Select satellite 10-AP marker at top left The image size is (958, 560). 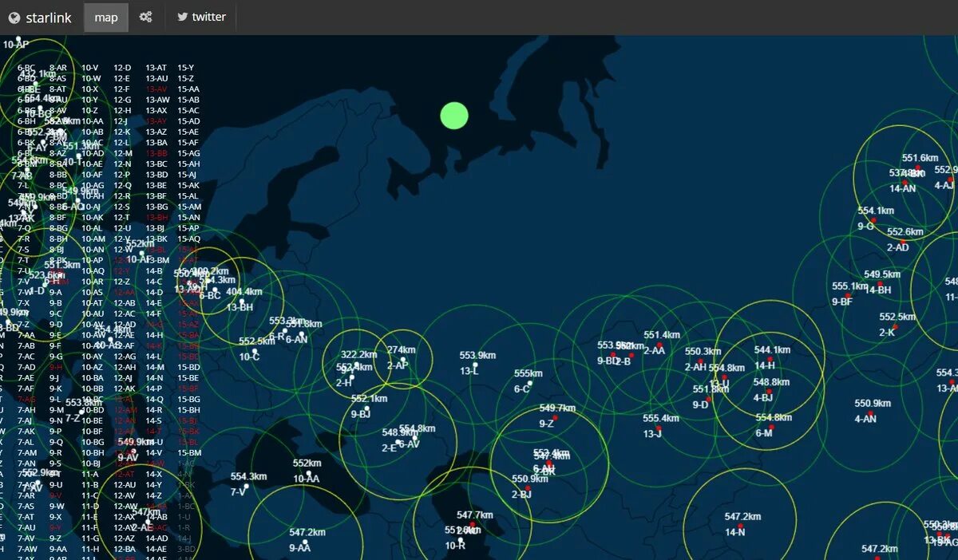tap(18, 38)
